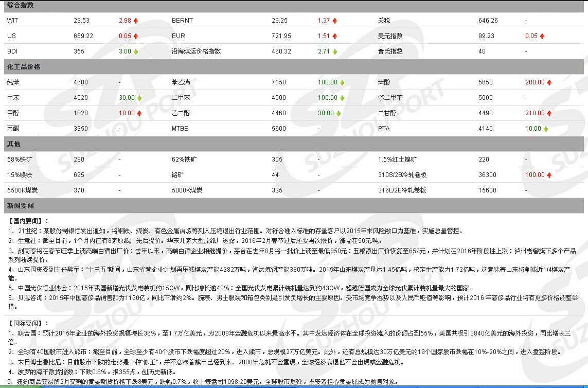Click the 化工品价格 section header
Image resolution: width=588 pixels, height=388 pixels.
coord(294,67)
